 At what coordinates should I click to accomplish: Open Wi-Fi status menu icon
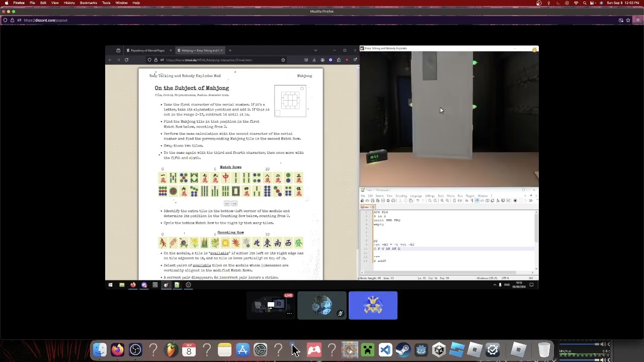click(x=576, y=3)
